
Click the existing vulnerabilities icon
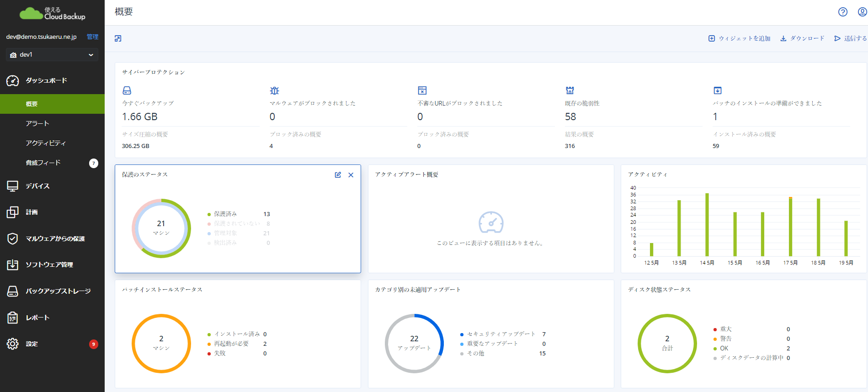coord(570,90)
